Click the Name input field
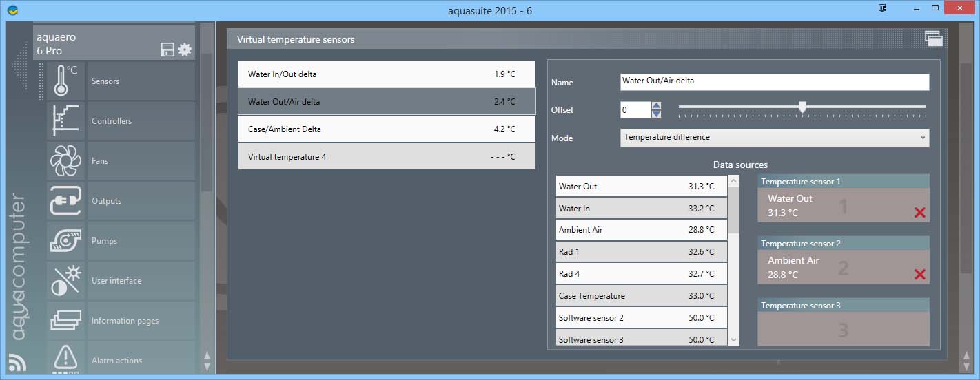This screenshot has height=380, width=980. tap(775, 82)
